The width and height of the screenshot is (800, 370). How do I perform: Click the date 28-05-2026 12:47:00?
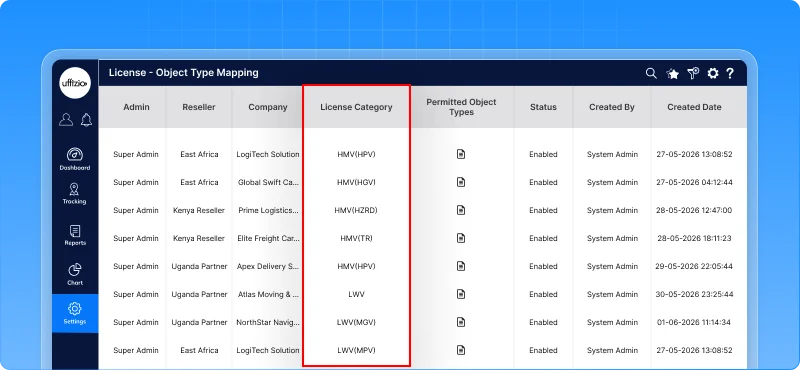tap(694, 210)
